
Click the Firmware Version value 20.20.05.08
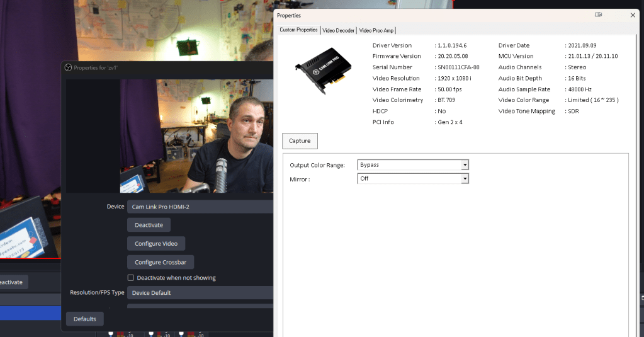coord(453,56)
